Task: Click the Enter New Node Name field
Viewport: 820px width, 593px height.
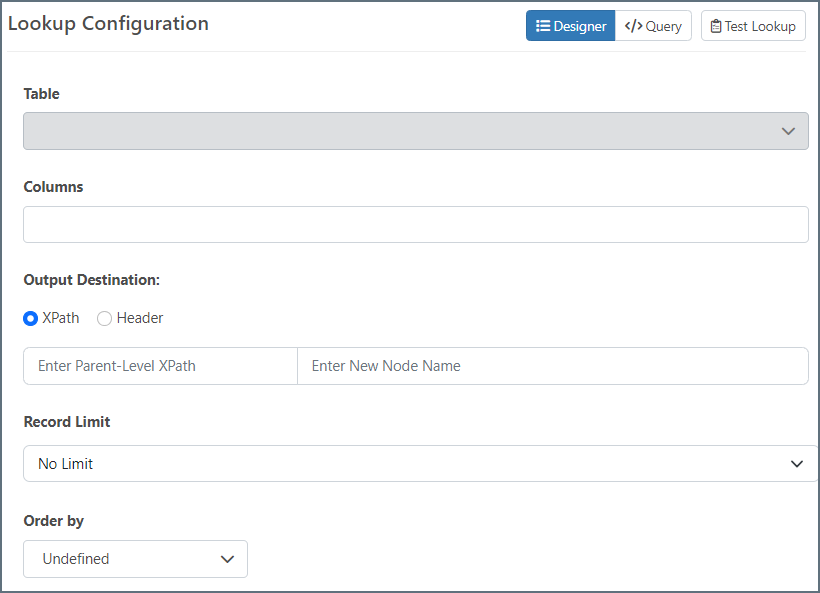Action: pos(552,366)
